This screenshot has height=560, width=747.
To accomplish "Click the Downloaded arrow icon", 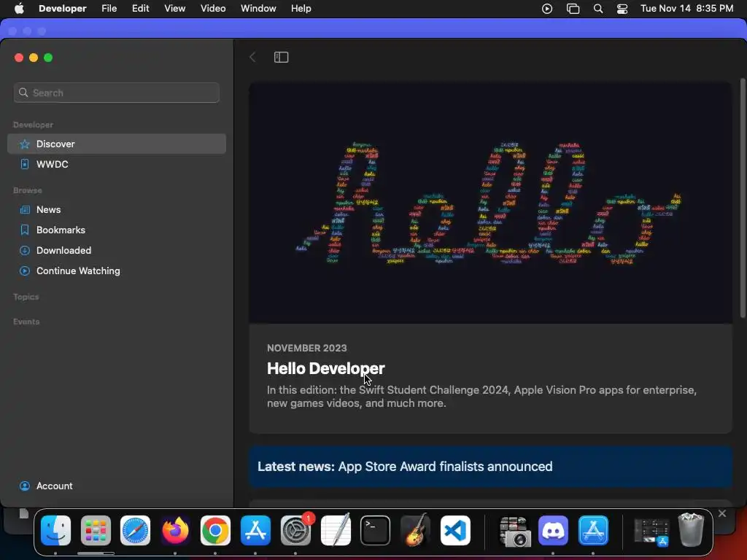I will [x=25, y=251].
